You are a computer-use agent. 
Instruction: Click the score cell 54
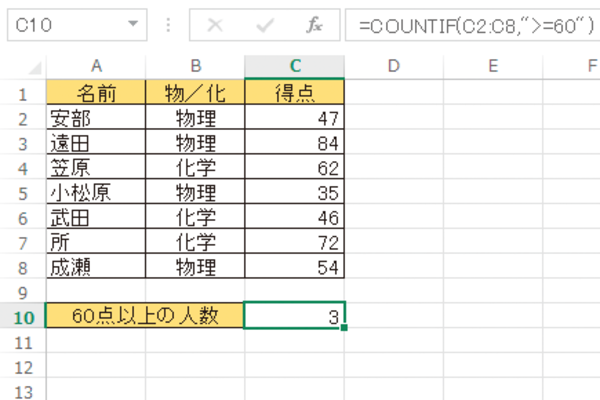295,266
